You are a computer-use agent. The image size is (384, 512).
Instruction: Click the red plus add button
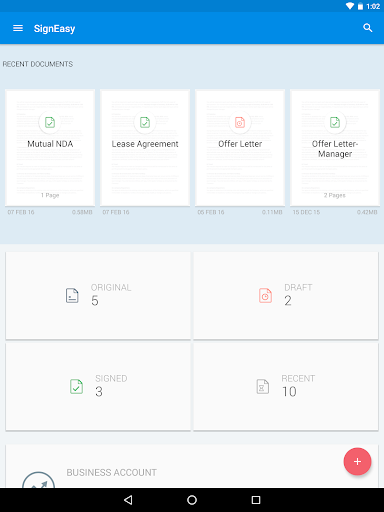pyautogui.click(x=357, y=461)
